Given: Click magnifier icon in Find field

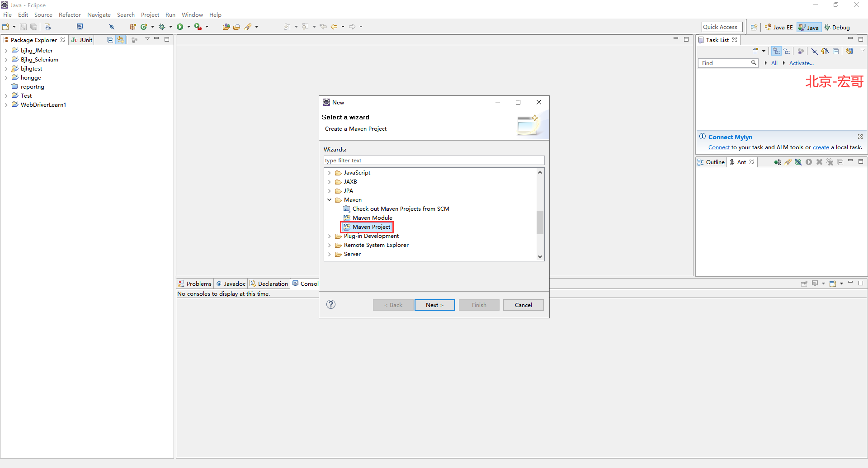Looking at the screenshot, I should click(754, 63).
